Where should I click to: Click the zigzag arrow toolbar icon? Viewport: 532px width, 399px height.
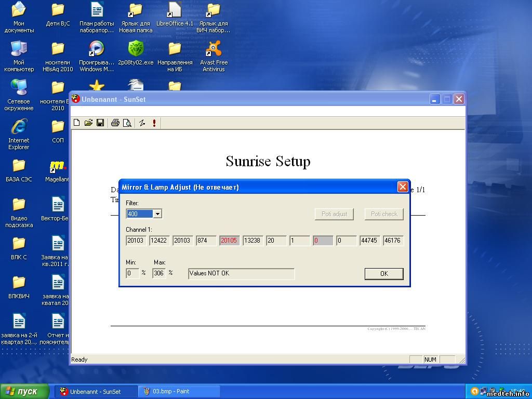pyautogui.click(x=142, y=123)
